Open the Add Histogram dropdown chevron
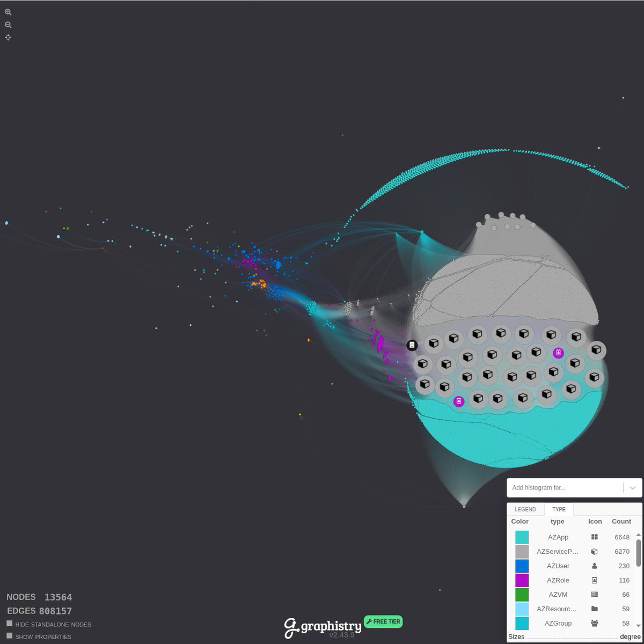Image resolution: width=644 pixels, height=644 pixels. (x=632, y=488)
